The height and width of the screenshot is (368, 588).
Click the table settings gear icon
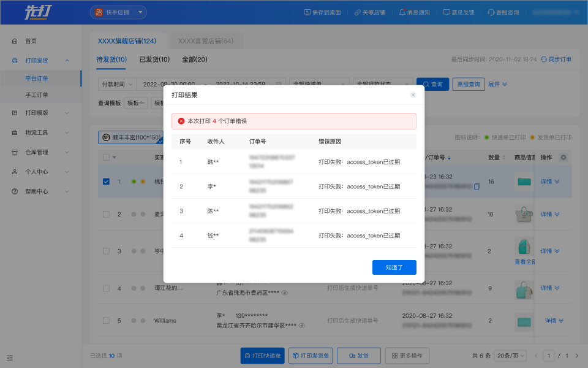563,158
